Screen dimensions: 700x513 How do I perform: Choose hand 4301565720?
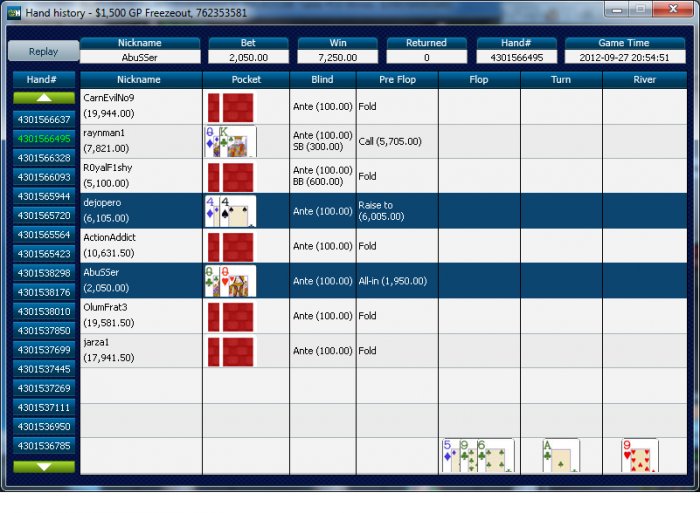click(44, 216)
